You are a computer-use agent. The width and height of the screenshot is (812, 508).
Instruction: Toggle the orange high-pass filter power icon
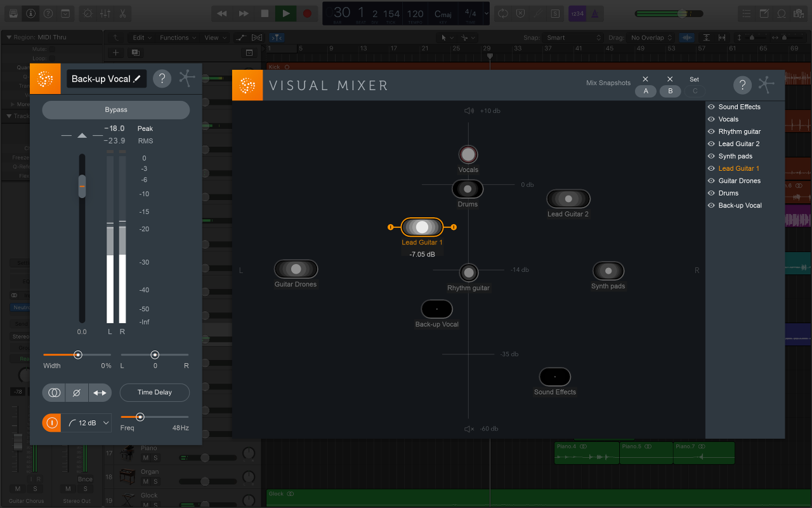click(x=51, y=422)
